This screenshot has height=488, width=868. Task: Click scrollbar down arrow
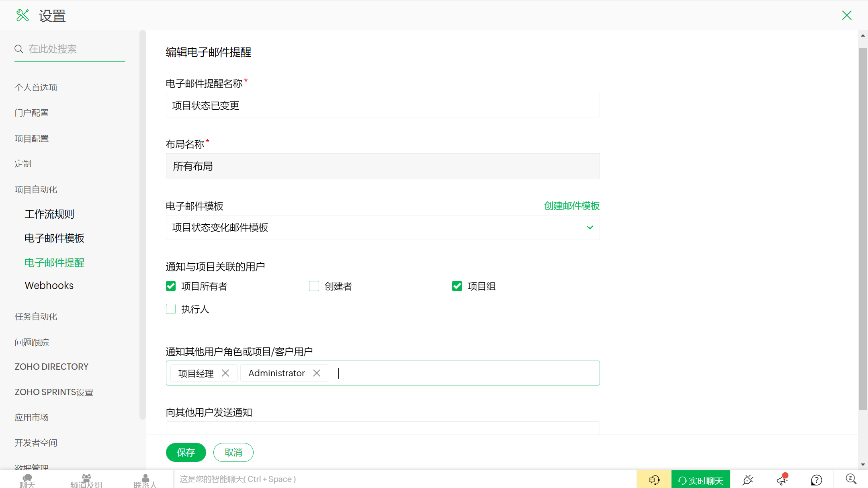click(x=863, y=465)
